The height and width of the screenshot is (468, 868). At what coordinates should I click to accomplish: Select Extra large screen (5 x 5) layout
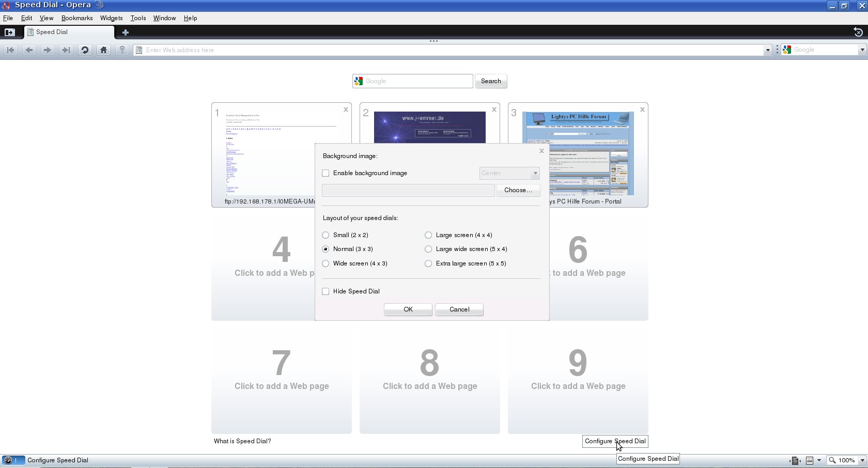coord(428,263)
